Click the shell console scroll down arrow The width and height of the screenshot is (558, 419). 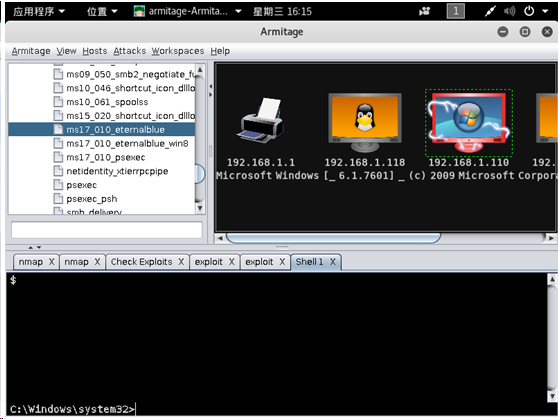pyautogui.click(x=552, y=396)
